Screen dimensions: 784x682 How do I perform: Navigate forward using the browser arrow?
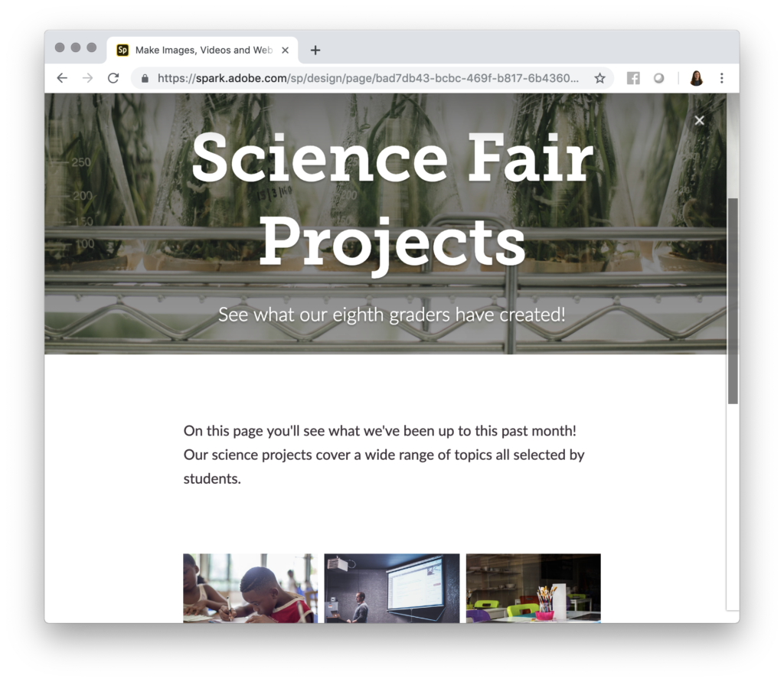tap(87, 78)
